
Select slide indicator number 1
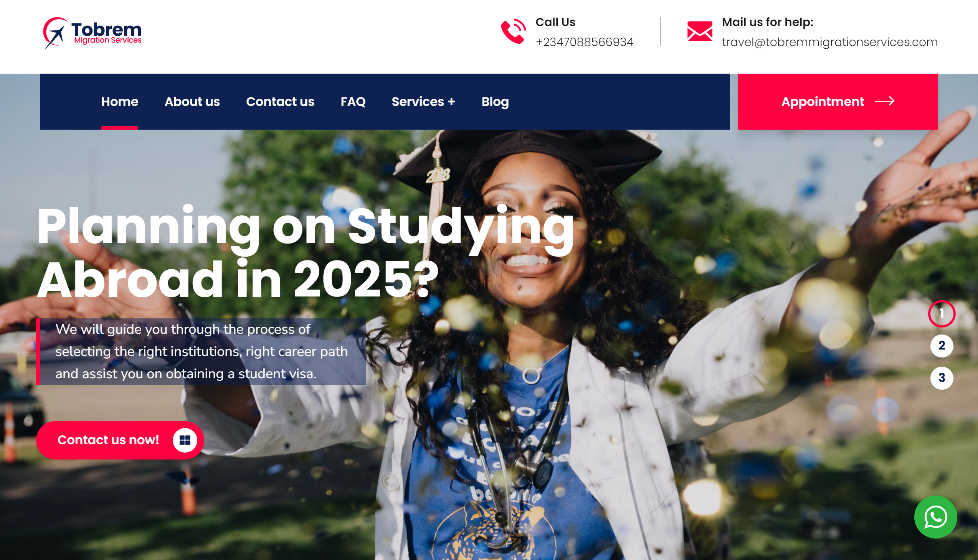pyautogui.click(x=942, y=313)
